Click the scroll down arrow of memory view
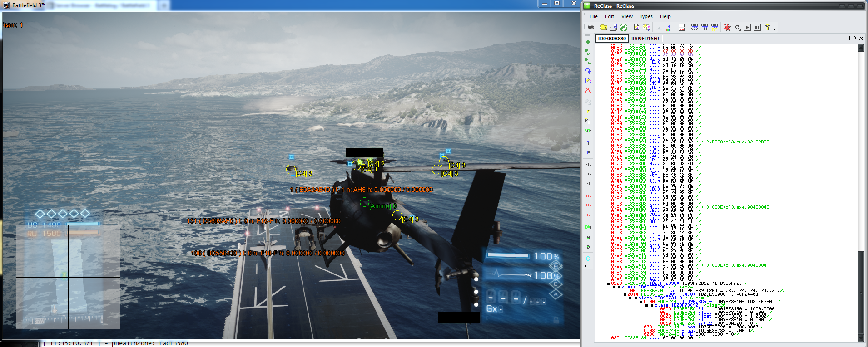Image resolution: width=868 pixels, height=347 pixels. pyautogui.click(x=860, y=338)
